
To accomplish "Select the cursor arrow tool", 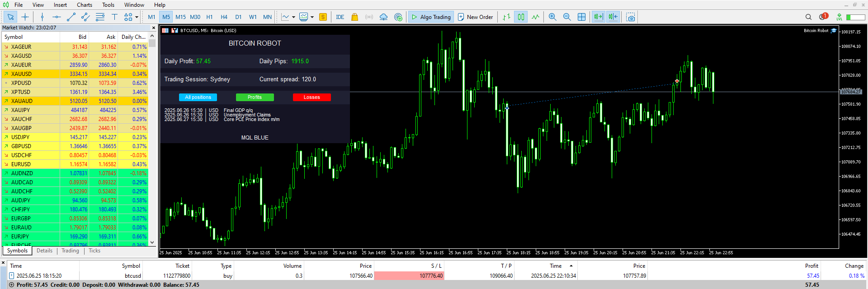I will pos(10,17).
